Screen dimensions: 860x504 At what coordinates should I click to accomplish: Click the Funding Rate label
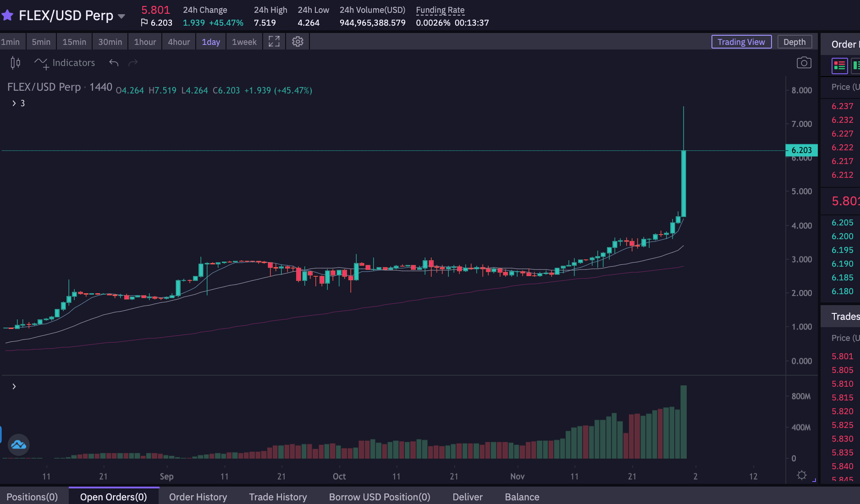pos(440,10)
